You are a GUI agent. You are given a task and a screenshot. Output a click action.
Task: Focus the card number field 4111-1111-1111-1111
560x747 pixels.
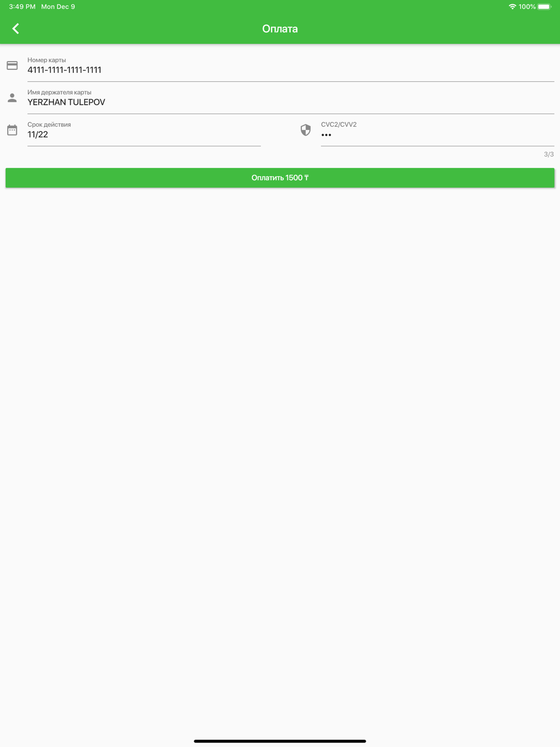click(291, 70)
